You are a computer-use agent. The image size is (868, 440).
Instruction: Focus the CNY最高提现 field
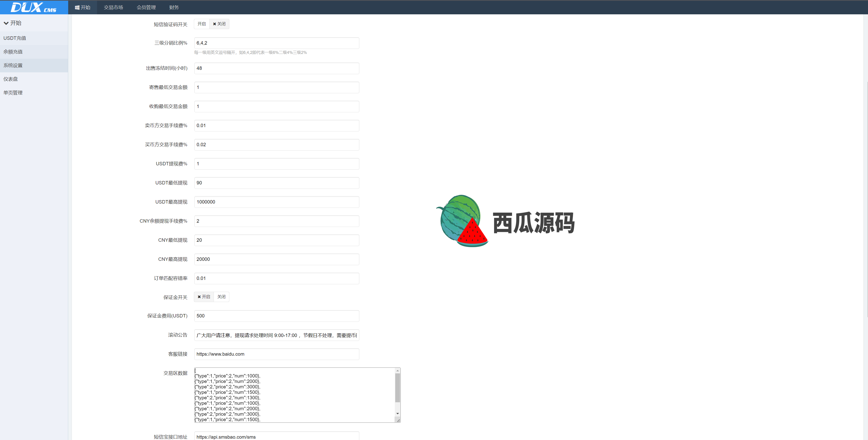[x=277, y=259]
